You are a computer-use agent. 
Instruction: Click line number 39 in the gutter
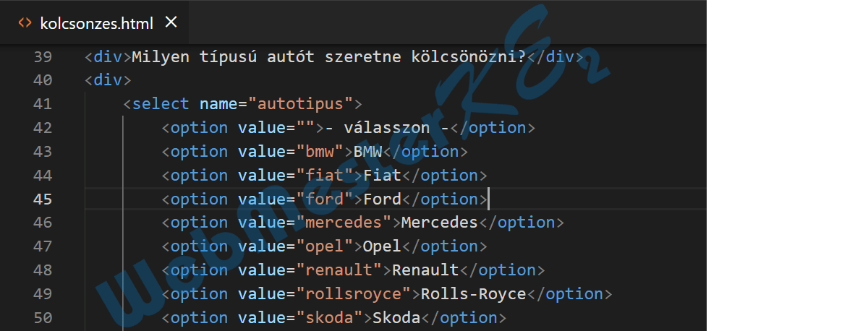[x=43, y=56]
